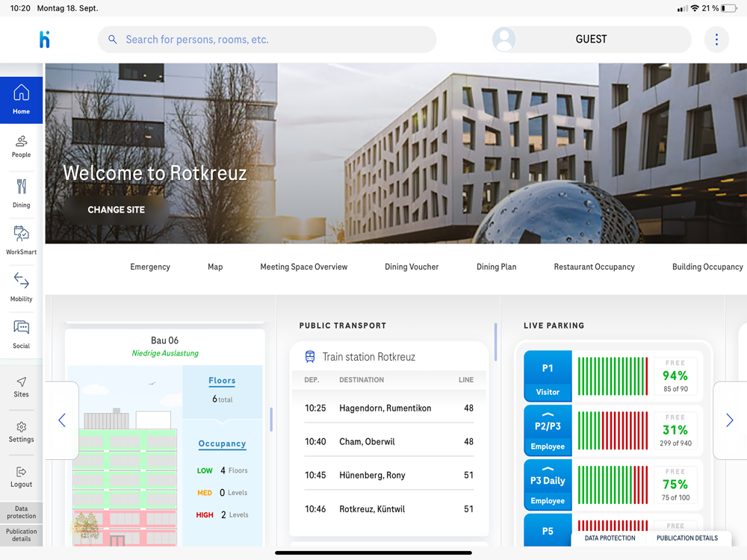Open the Dining Voucher link
Viewport: 747px width, 560px height.
tap(412, 267)
